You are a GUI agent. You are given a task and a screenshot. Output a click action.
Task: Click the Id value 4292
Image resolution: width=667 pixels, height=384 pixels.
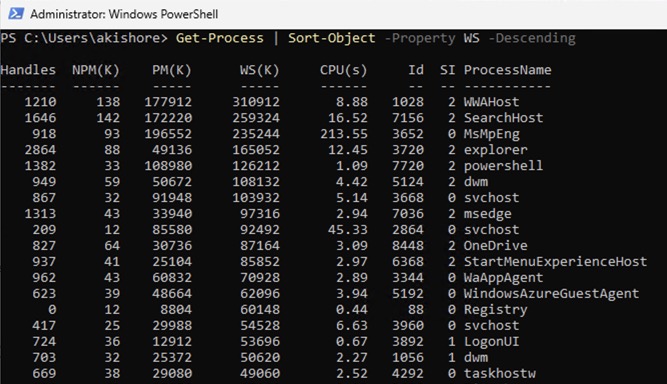(408, 373)
